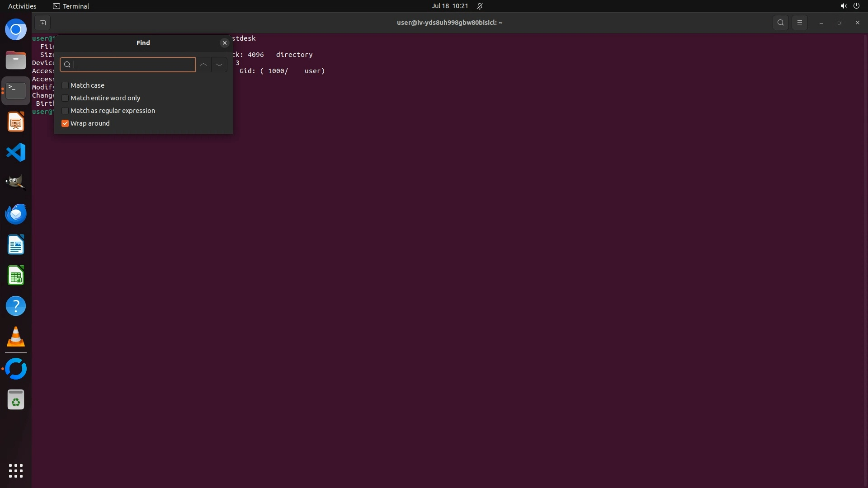Close the Find dialog

(x=224, y=43)
